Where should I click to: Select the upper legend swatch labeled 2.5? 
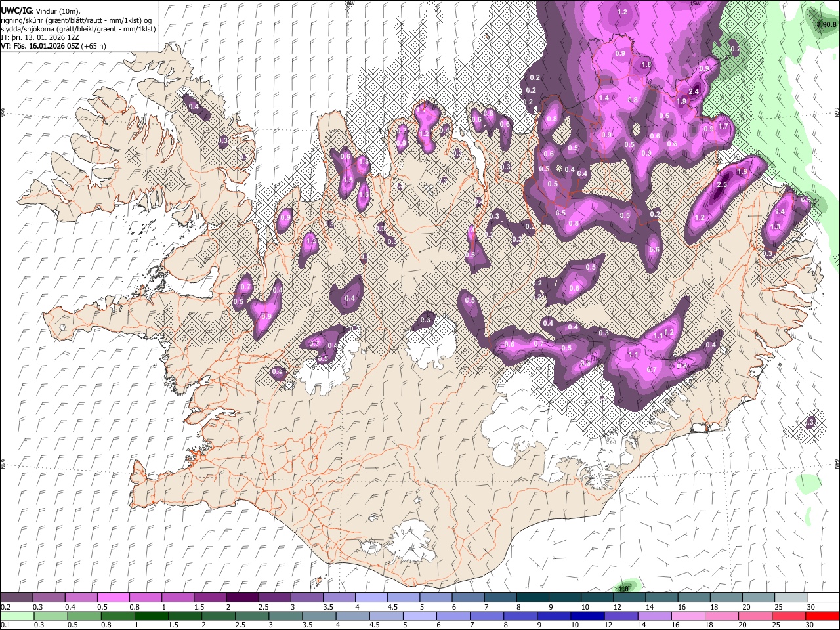tap(274, 598)
